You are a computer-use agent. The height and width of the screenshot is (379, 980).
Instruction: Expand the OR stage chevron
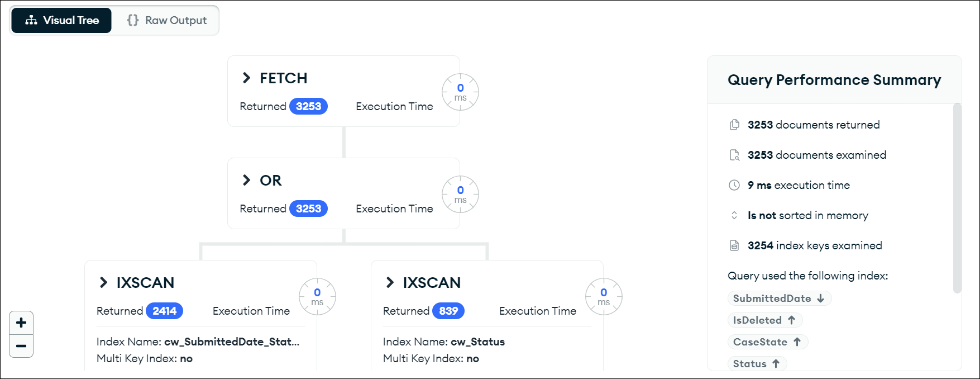(x=246, y=180)
